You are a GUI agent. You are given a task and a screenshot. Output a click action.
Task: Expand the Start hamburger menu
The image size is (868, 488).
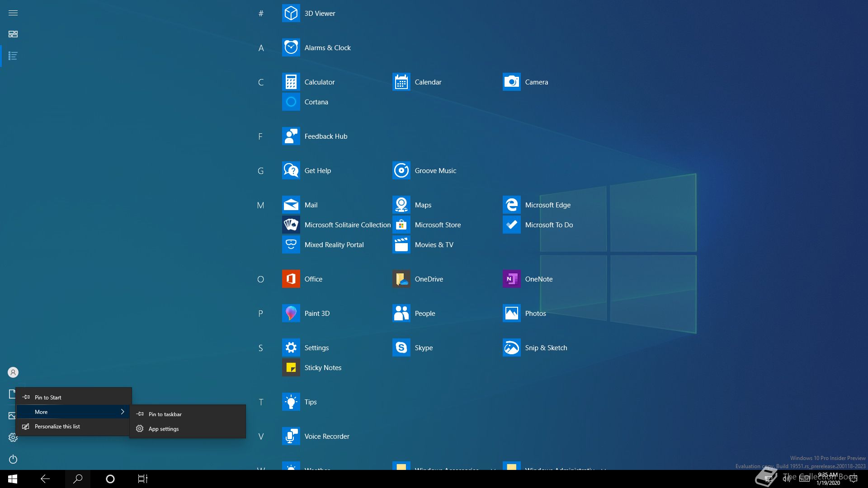[13, 13]
